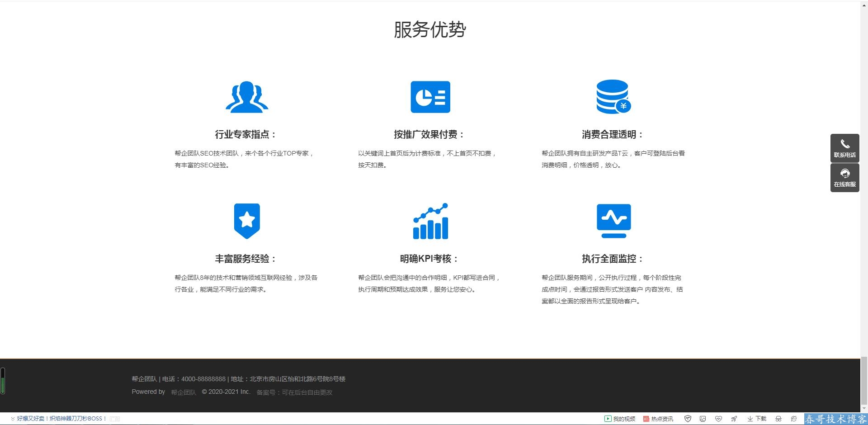Click the KPI都写进合同 description paragraph
This screenshot has width=868, height=425.
[x=429, y=283]
